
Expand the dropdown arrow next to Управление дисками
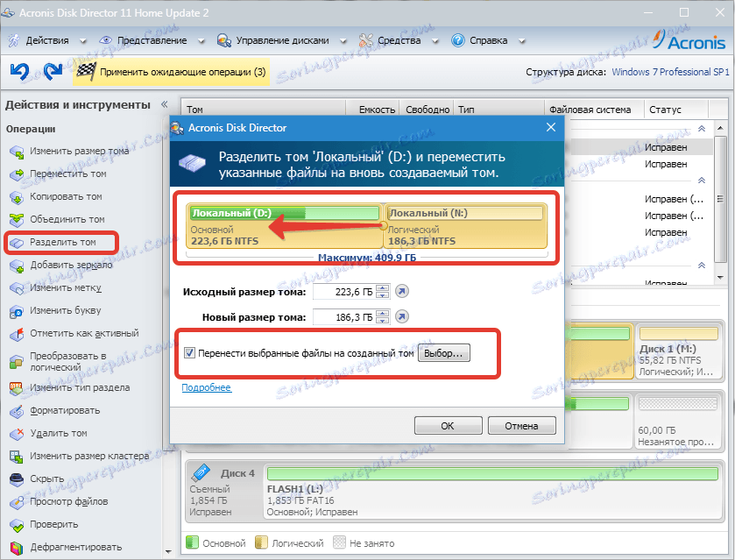coord(343,41)
